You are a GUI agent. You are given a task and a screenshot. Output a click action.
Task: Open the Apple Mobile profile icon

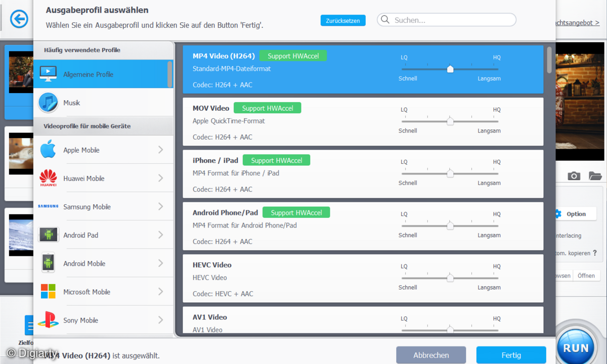48,150
